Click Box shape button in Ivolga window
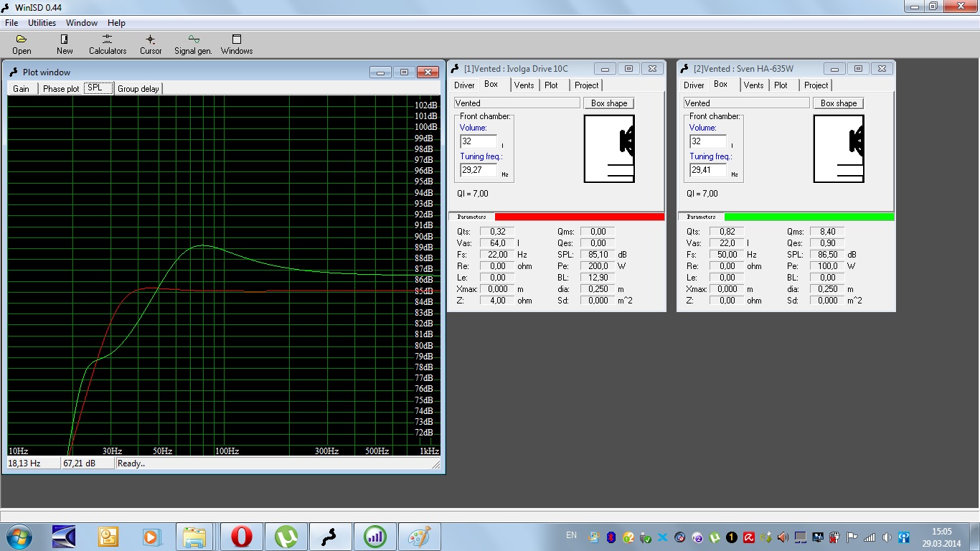Viewport: 980px width, 551px height. point(609,103)
